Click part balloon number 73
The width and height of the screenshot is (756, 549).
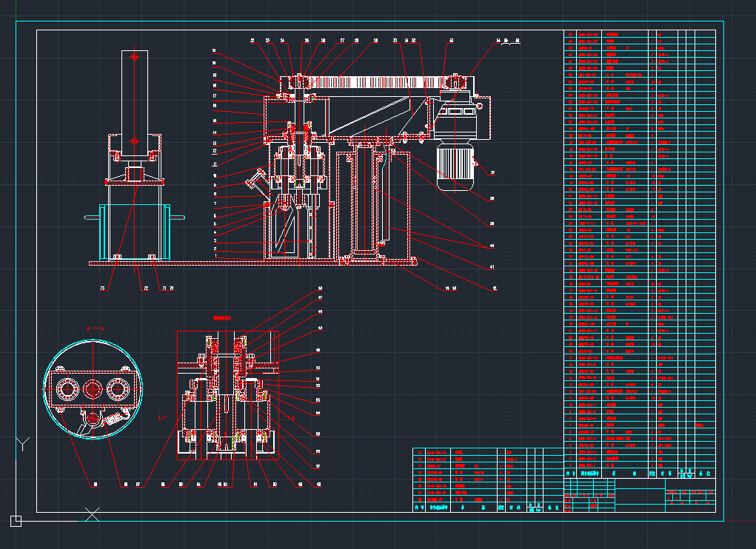pos(104,288)
